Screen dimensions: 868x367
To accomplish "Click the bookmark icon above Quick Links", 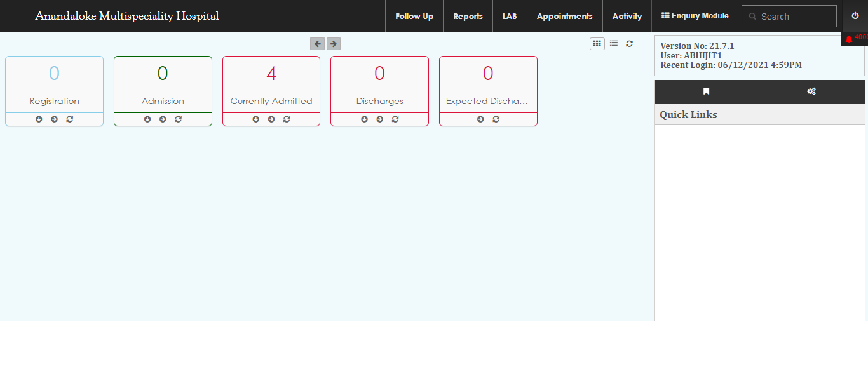I will pos(706,91).
